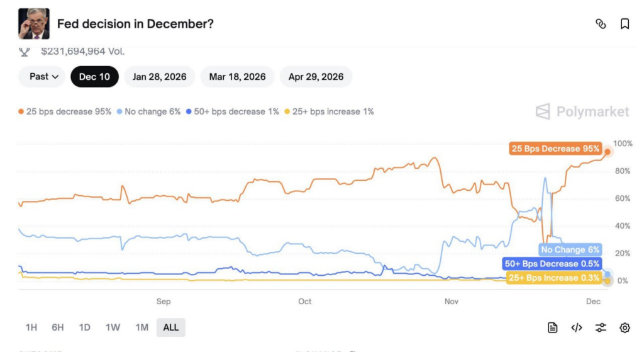This screenshot has height=352, width=644.
Task: Open chart settings gear icon
Action: tap(625, 327)
